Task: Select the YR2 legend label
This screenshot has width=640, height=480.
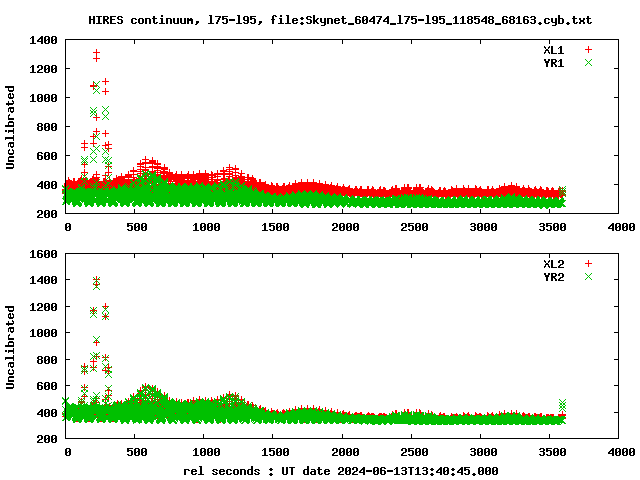Action: (553, 277)
